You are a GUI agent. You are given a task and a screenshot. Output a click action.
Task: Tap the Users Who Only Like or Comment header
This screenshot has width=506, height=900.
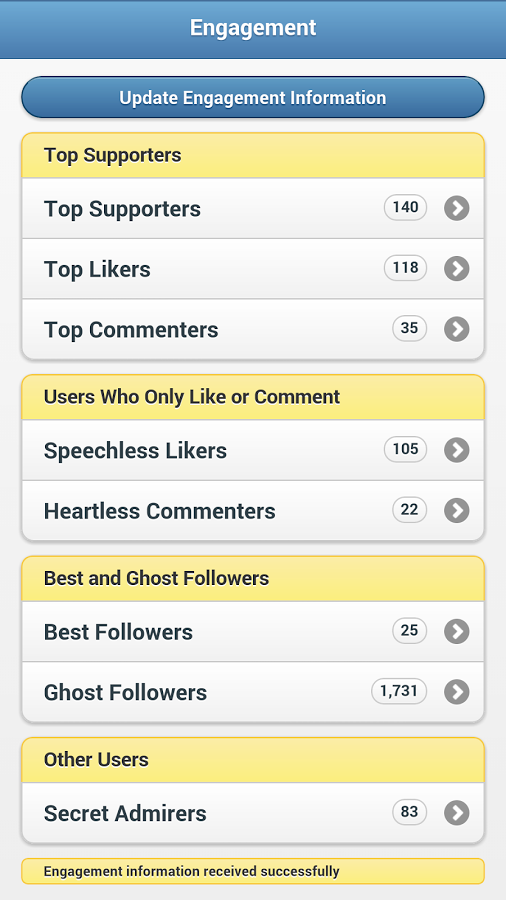(253, 397)
